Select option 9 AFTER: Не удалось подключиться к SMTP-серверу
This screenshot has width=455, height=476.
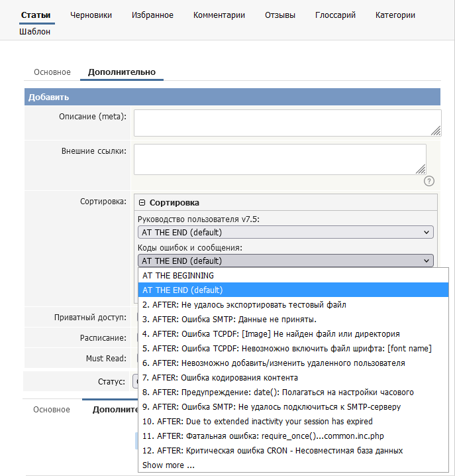pyautogui.click(x=293, y=407)
